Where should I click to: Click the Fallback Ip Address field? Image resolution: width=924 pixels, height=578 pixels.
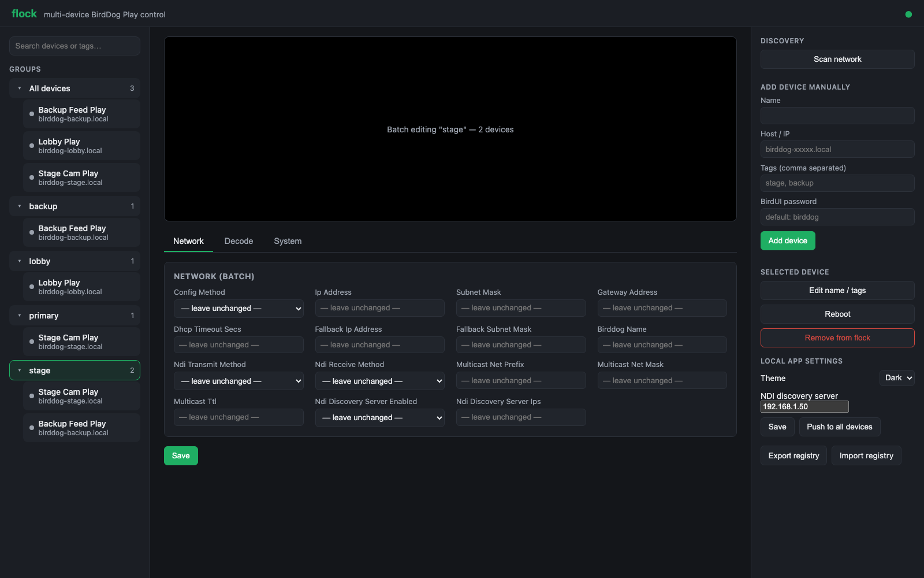tap(379, 344)
